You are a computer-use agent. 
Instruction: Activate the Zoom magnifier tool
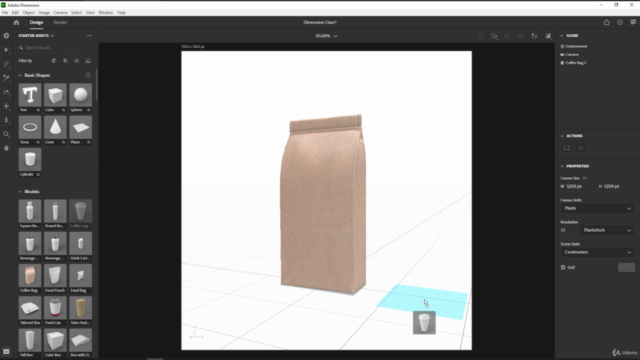click(x=6, y=134)
